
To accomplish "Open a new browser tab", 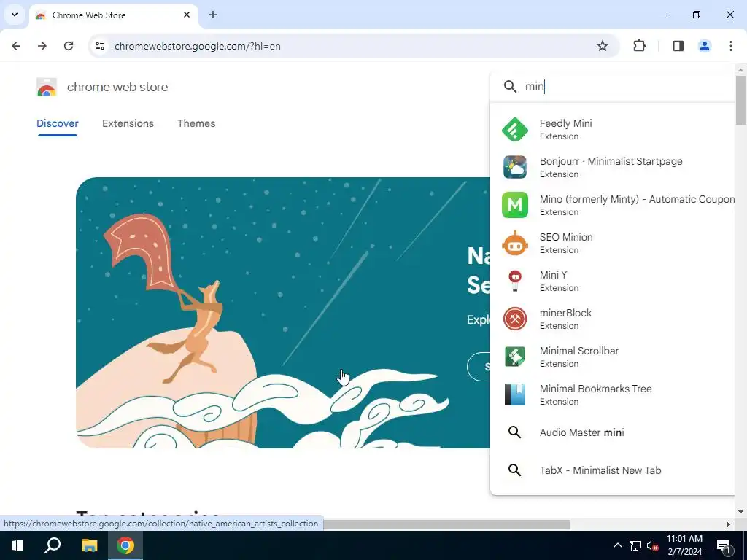I will pyautogui.click(x=213, y=15).
